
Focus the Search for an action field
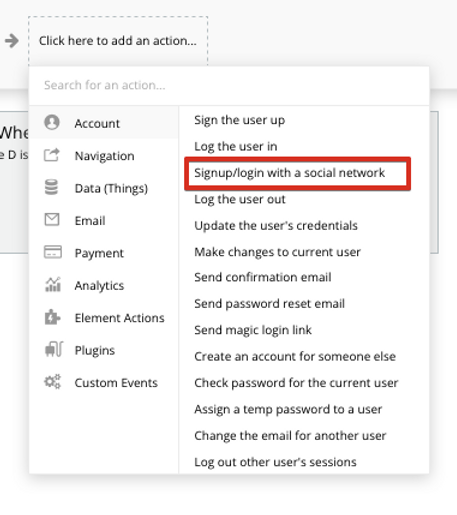point(229,85)
